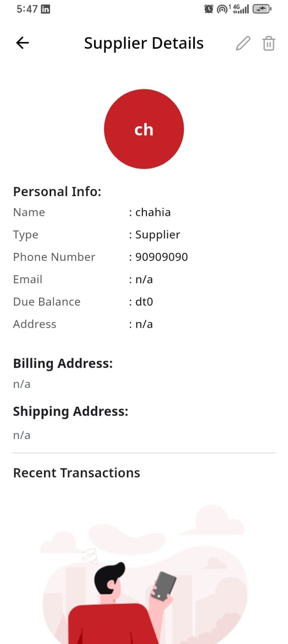Tap the battery charging icon
The image size is (288, 644).
(x=262, y=9)
